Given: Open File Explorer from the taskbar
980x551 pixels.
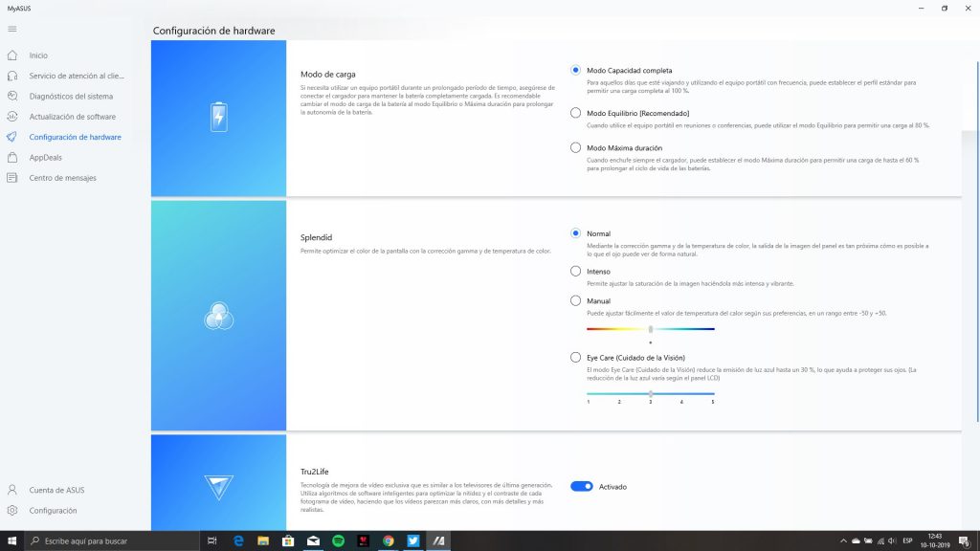Looking at the screenshot, I should tap(263, 541).
